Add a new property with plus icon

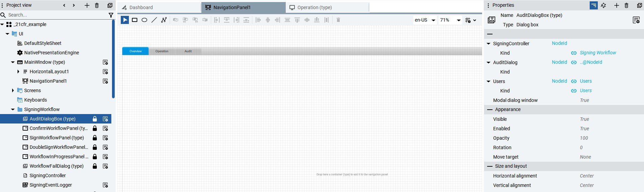click(x=616, y=5)
